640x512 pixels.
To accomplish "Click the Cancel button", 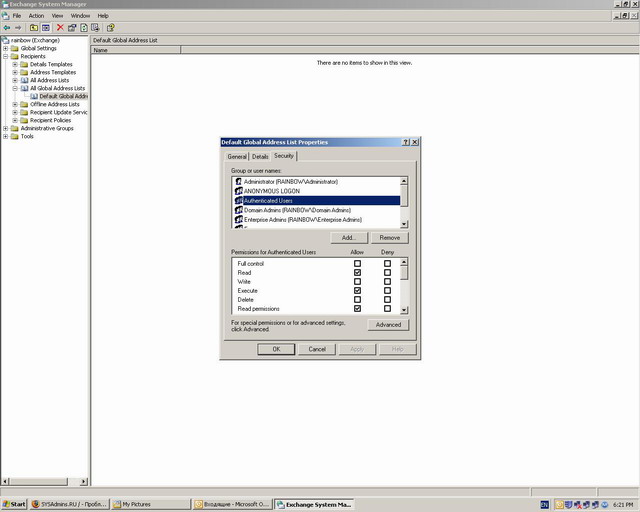I will pyautogui.click(x=317, y=349).
